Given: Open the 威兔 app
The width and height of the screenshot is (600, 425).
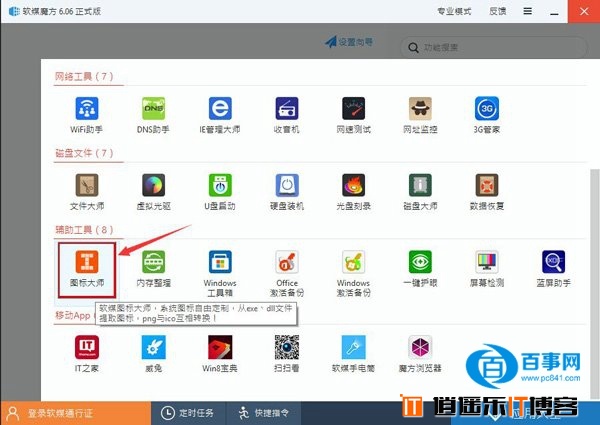Looking at the screenshot, I should pyautogui.click(x=153, y=354).
